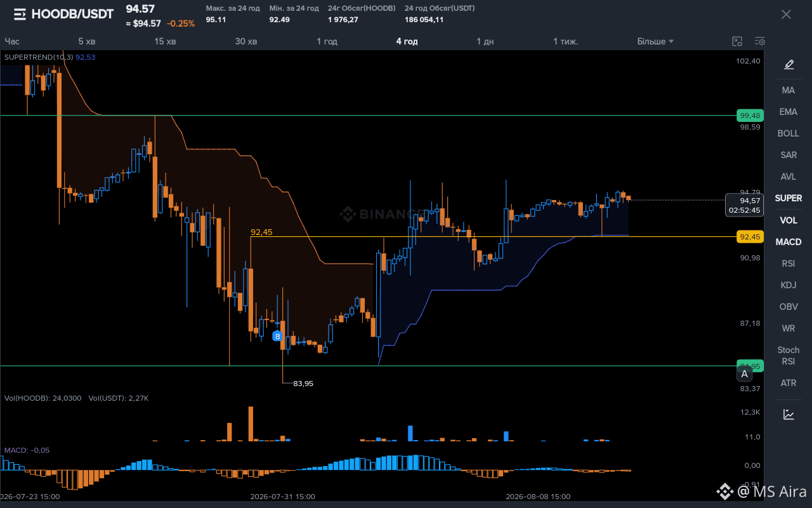Open chart settings gear icon
This screenshot has height=508, width=812.
[760, 41]
